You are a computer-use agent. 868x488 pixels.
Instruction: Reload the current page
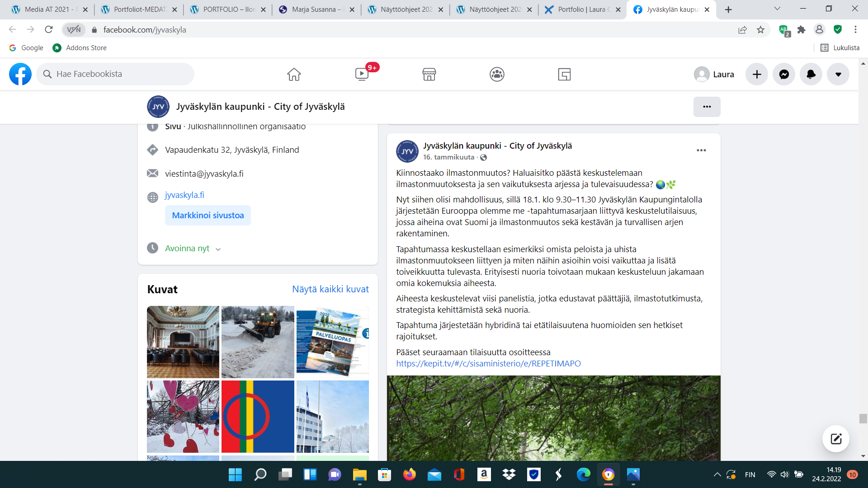(x=49, y=29)
